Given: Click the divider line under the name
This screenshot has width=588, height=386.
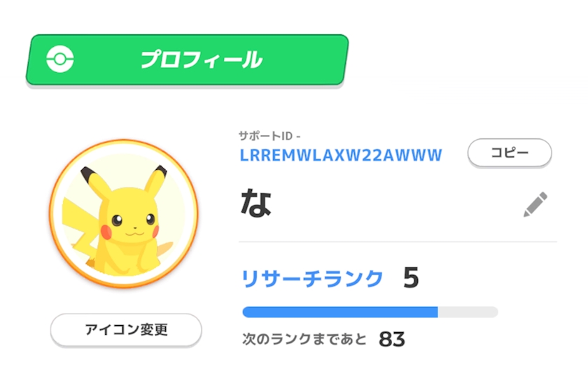Looking at the screenshot, I should (398, 242).
